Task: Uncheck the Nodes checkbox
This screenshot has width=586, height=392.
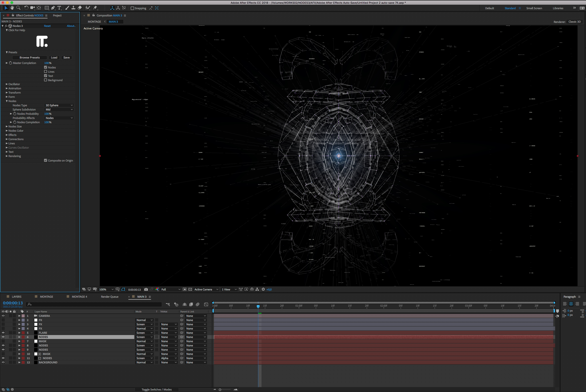Action: point(46,67)
